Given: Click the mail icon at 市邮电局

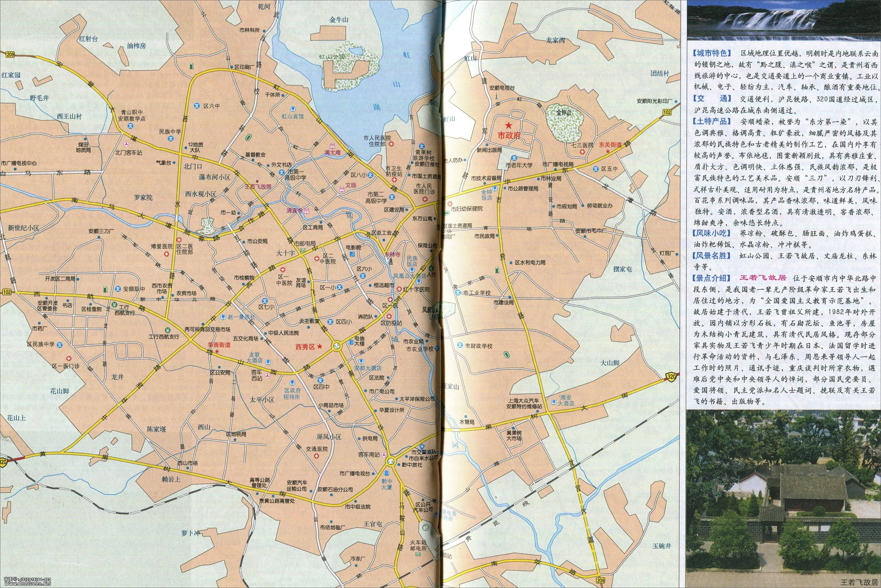Looking at the screenshot, I should pyautogui.click(x=303, y=250).
